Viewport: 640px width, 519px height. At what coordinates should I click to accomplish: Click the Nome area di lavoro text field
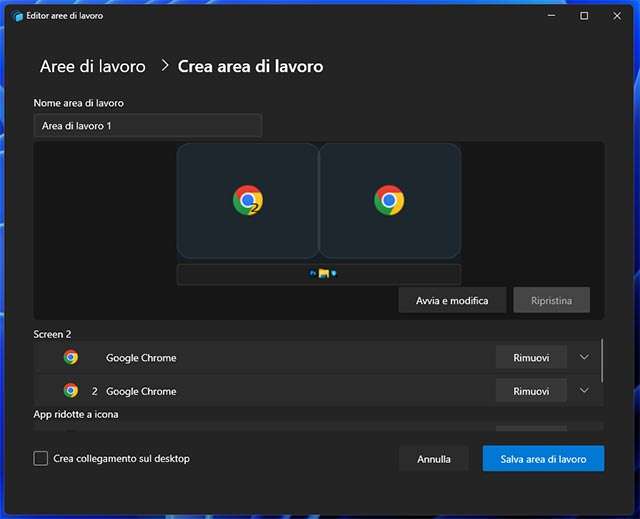pos(147,126)
